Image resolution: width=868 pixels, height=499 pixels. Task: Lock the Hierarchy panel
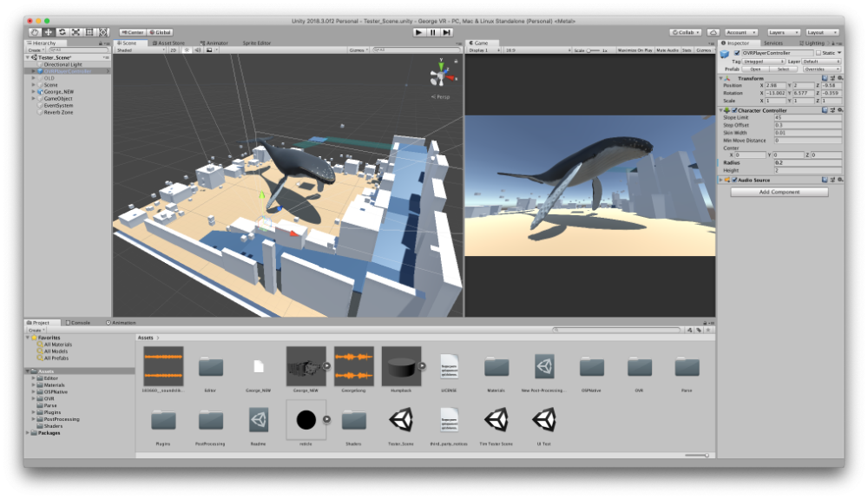tap(101, 43)
